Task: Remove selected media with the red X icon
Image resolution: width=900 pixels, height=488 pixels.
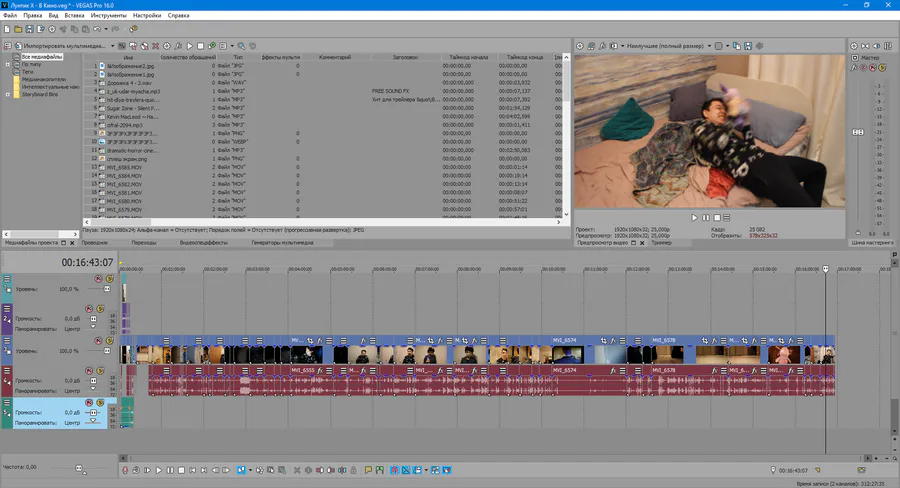Action: [x=156, y=46]
